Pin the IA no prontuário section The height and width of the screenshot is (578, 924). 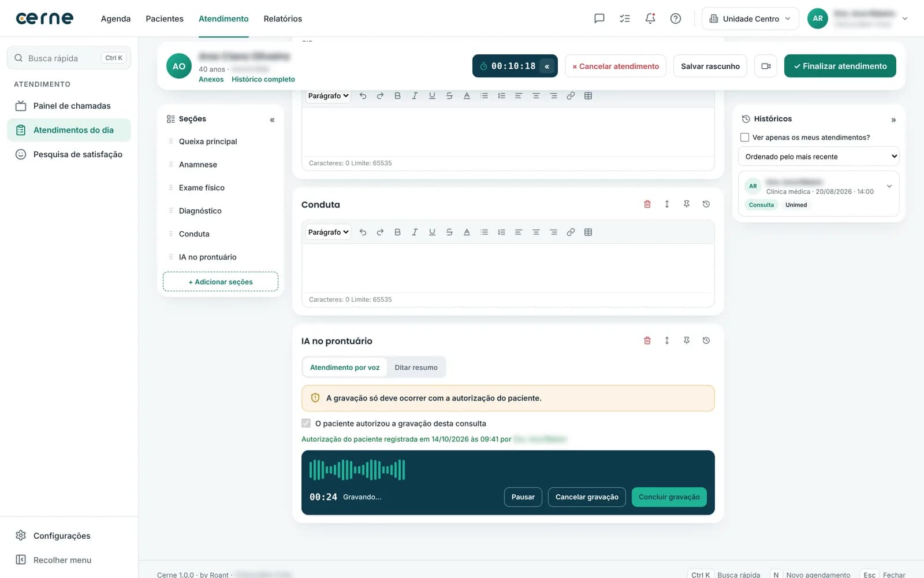687,340
